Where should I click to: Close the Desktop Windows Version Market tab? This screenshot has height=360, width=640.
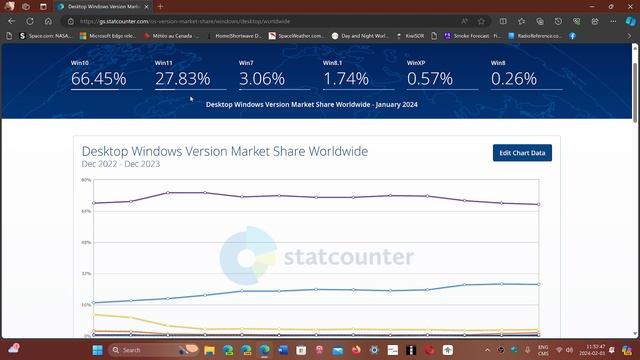pyautogui.click(x=146, y=7)
